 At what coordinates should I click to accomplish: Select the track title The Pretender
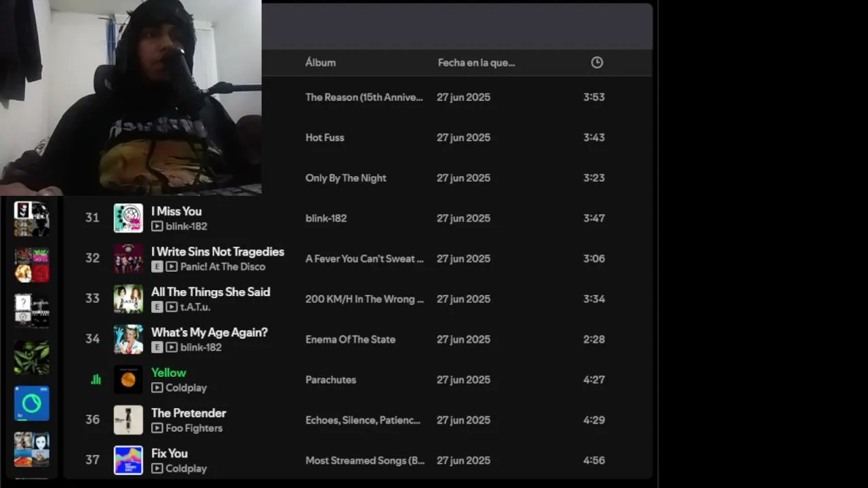189,413
